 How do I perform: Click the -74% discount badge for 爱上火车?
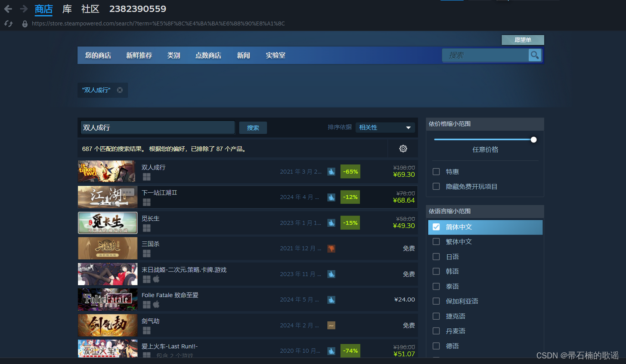(x=350, y=351)
